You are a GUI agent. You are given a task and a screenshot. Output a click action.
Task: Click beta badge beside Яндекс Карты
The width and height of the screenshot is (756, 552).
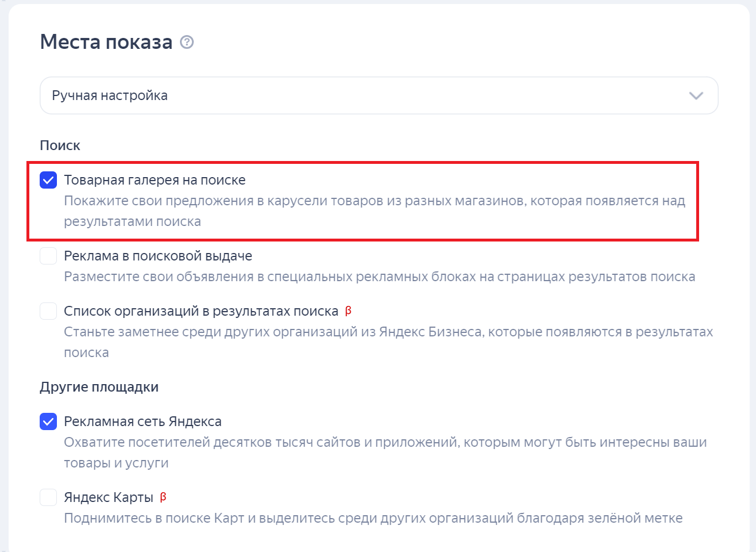(163, 497)
